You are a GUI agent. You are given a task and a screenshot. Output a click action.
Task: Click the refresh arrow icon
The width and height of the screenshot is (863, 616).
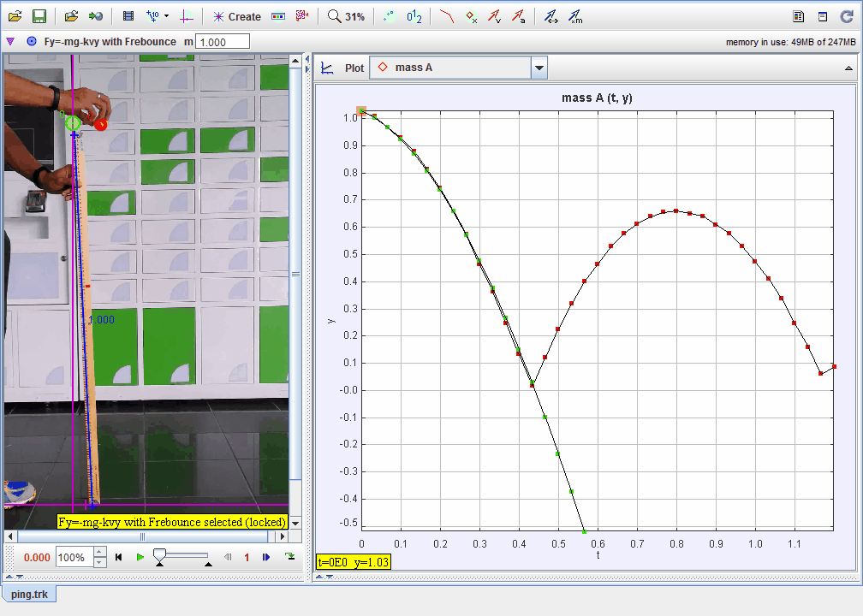pos(847,16)
